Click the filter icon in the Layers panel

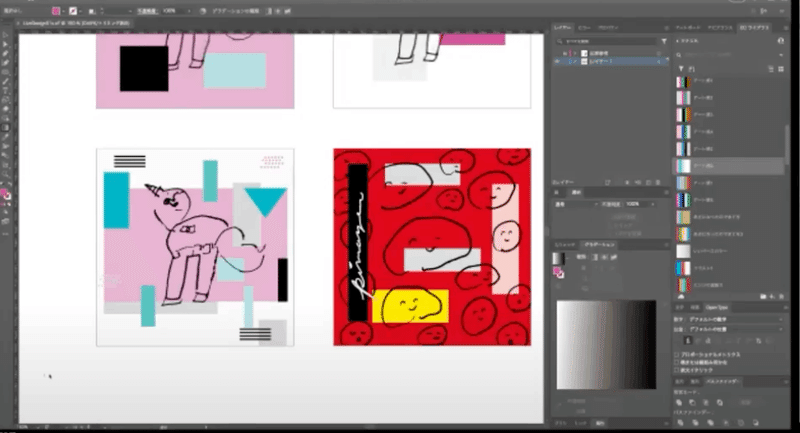click(x=664, y=41)
